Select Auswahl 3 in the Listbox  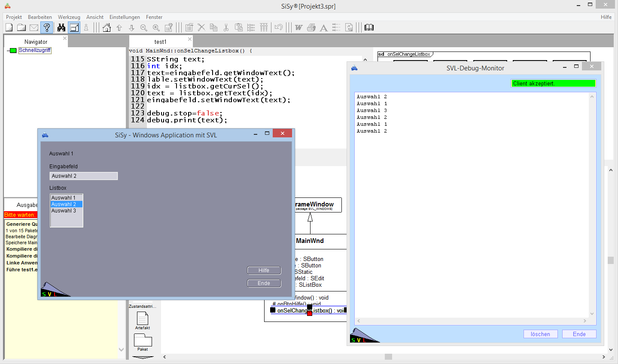coord(64,211)
